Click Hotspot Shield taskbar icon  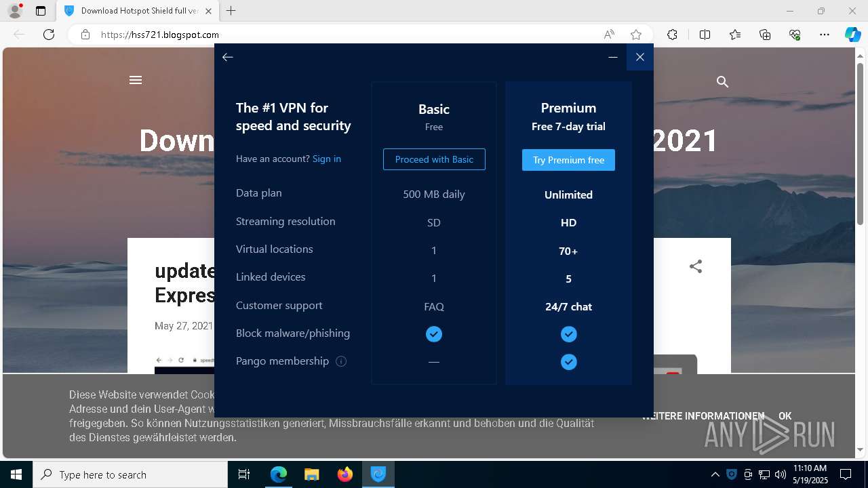point(378,474)
